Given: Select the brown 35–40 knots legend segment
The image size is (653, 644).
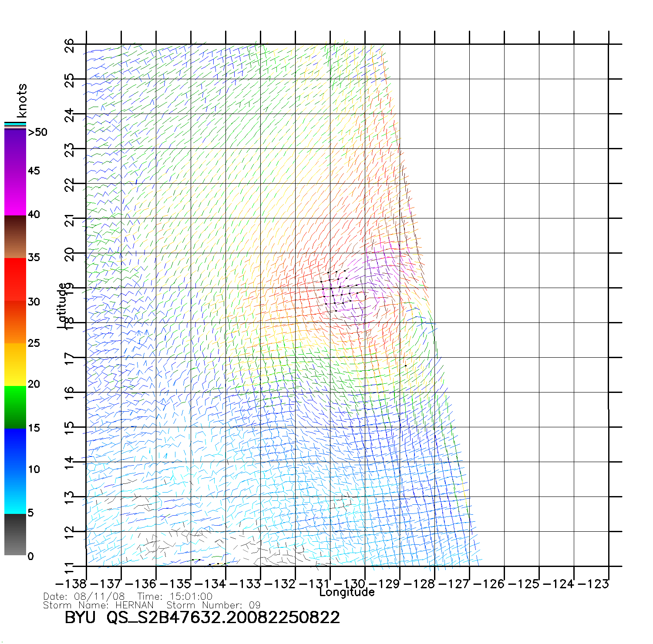Looking at the screenshot, I should (x=15, y=237).
